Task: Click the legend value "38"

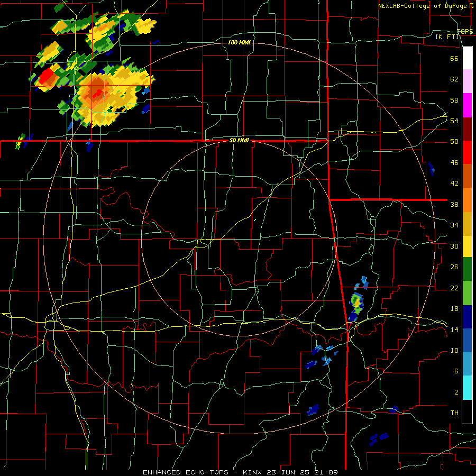Action: pos(454,204)
